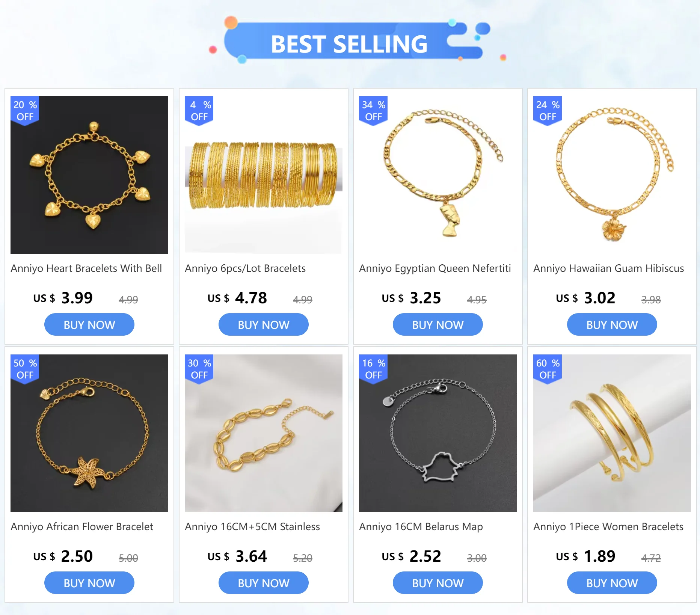Click the 4% OFF discount badge
700x615 pixels.
tap(199, 111)
